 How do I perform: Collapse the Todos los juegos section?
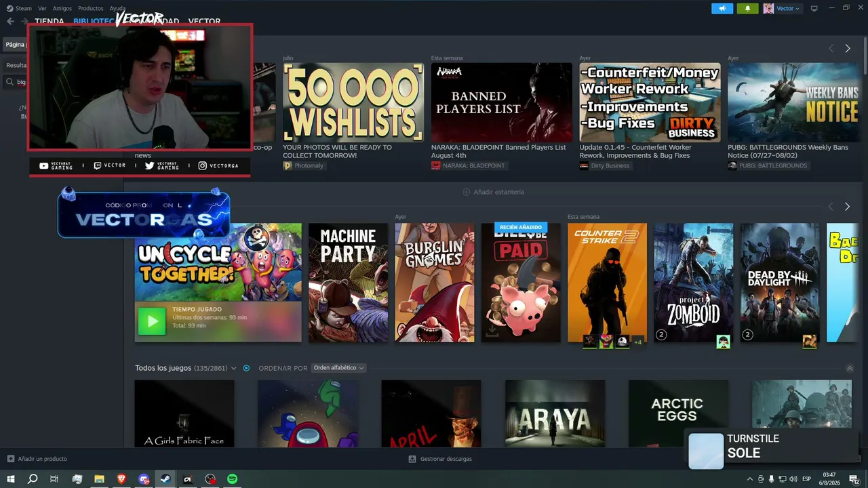pos(850,368)
